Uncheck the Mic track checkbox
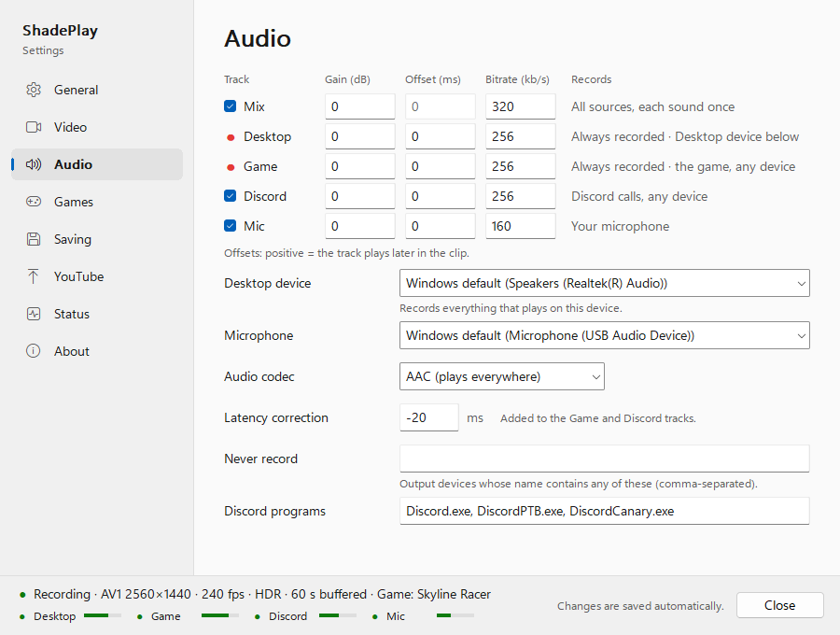This screenshot has height=635, width=840. (230, 226)
